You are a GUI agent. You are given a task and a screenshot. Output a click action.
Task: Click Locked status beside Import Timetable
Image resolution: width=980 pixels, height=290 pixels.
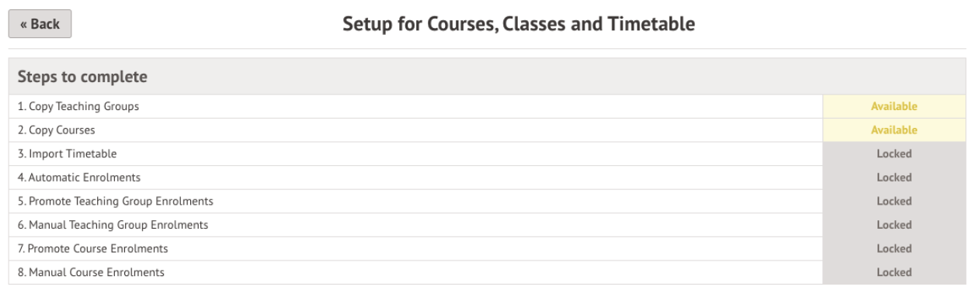[x=895, y=154]
